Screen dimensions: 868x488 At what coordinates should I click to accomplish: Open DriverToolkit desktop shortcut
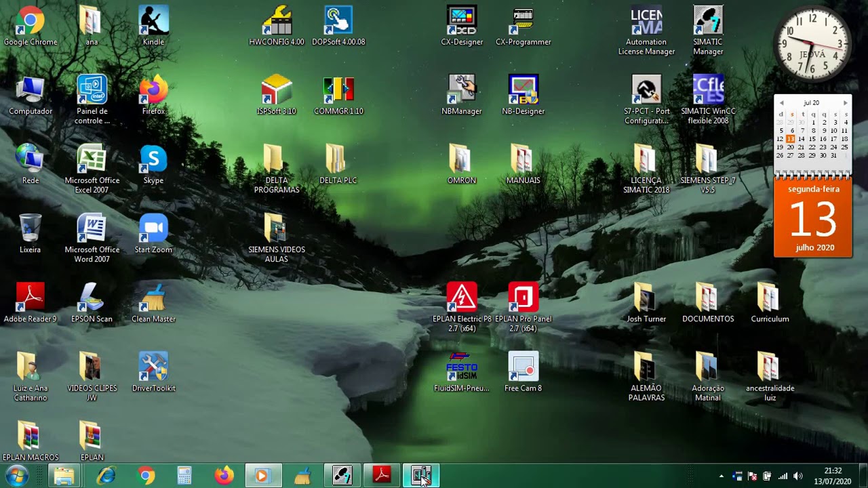pyautogui.click(x=153, y=371)
